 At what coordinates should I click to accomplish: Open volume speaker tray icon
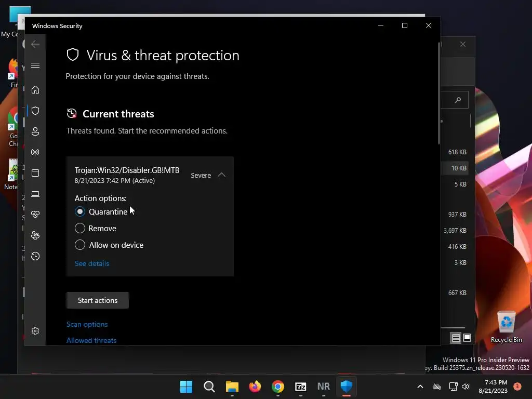coord(465,387)
